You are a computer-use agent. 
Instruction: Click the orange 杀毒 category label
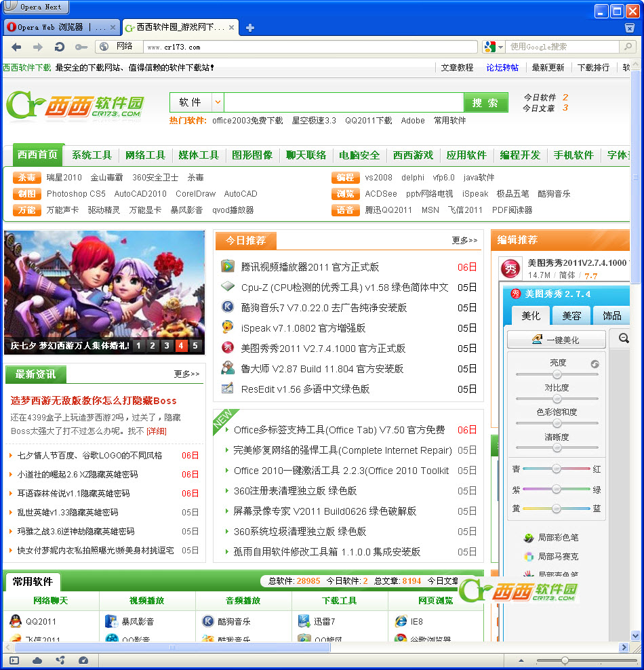tap(27, 177)
